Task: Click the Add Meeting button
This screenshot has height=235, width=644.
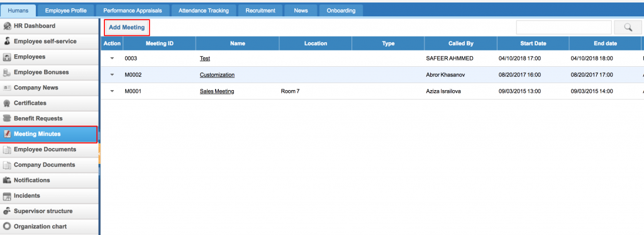Action: tap(127, 28)
